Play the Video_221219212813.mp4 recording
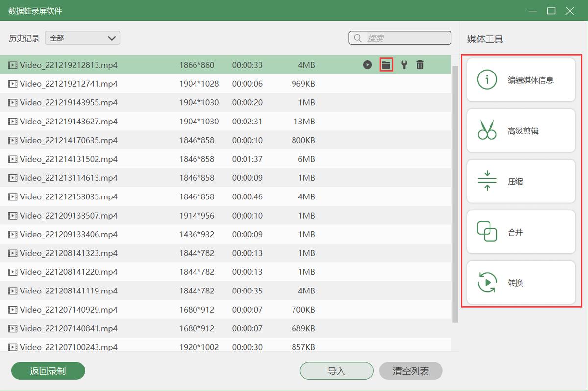Image resolution: width=588 pixels, height=391 pixels. [367, 64]
